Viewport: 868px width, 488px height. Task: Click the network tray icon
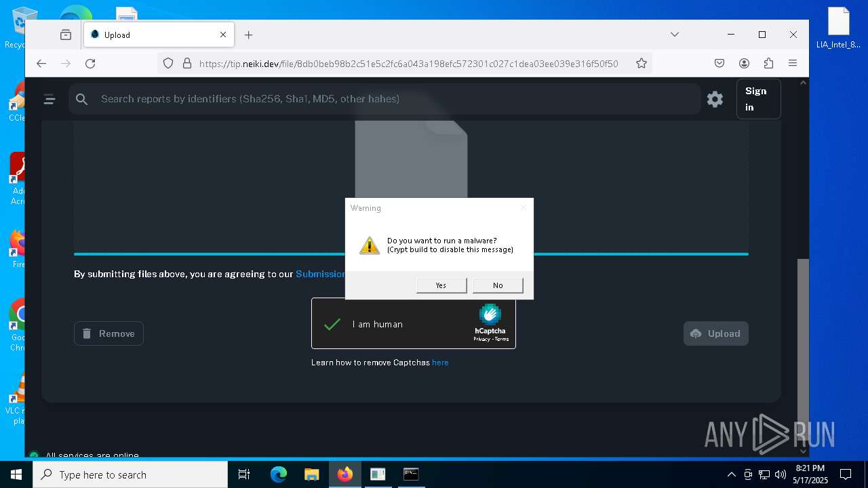pyautogui.click(x=764, y=474)
